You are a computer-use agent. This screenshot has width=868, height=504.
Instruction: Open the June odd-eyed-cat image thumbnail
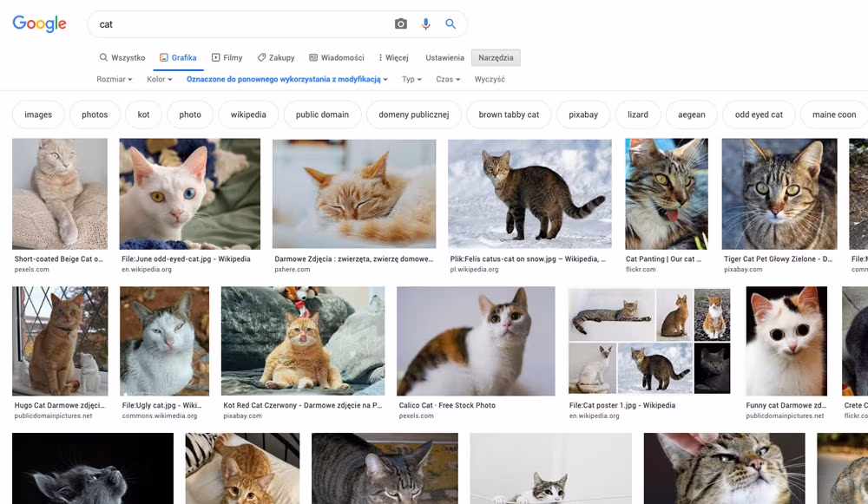click(x=189, y=193)
